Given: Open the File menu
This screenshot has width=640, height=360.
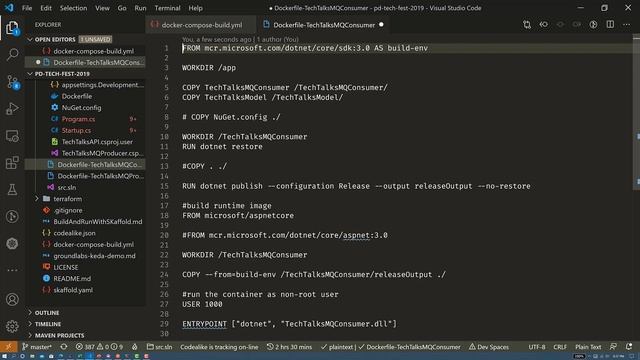Looking at the screenshot, I should coord(27,8).
